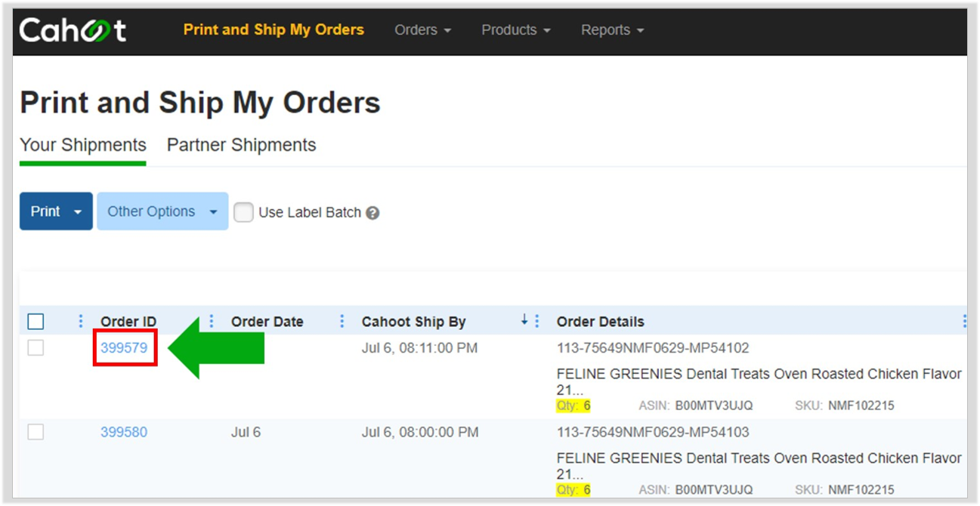Screen dimensions: 980x506
Task: Click the Print and Ship My Orders nav link
Action: (274, 30)
